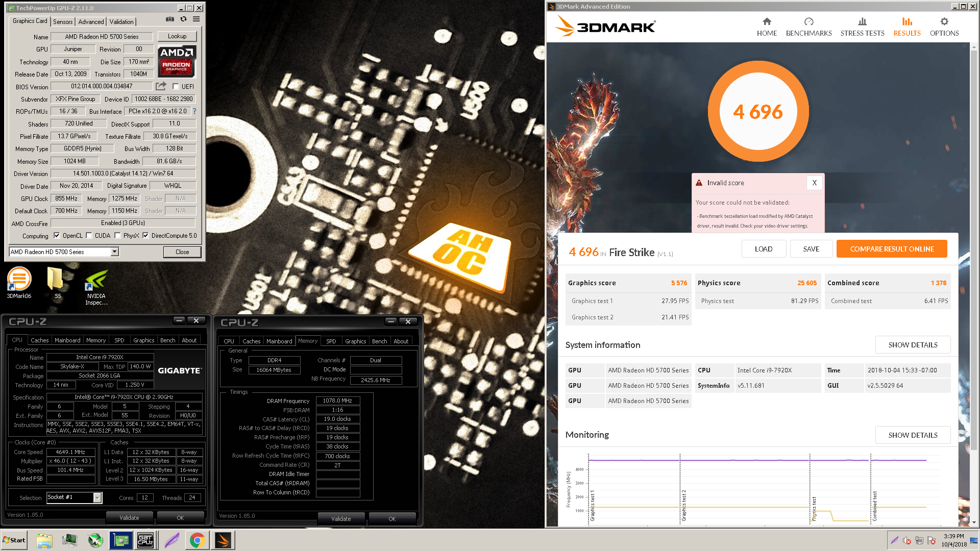This screenshot has width=980, height=551.
Task: Click LOAD in 3DMark results
Action: (764, 249)
